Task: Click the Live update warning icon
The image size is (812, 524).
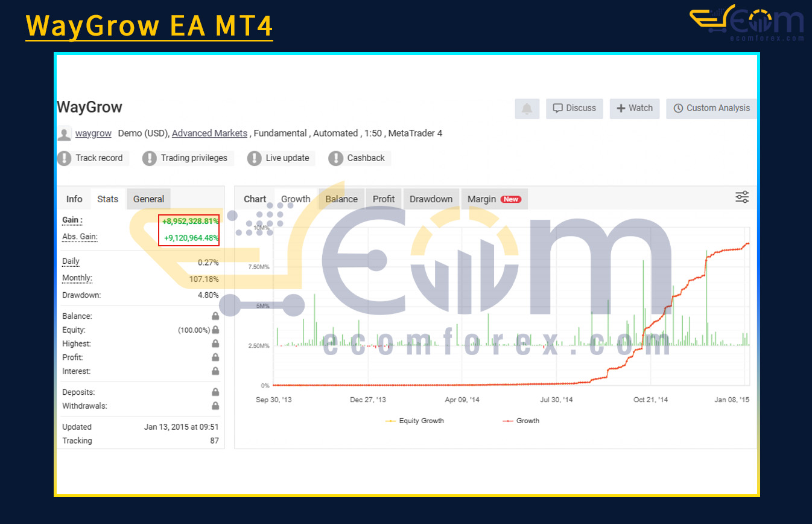Action: 255,158
